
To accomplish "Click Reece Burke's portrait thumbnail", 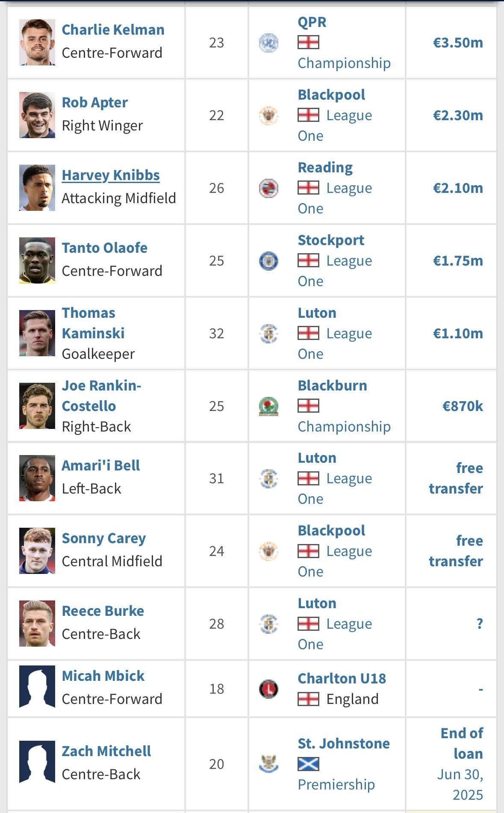I will tap(37, 624).
